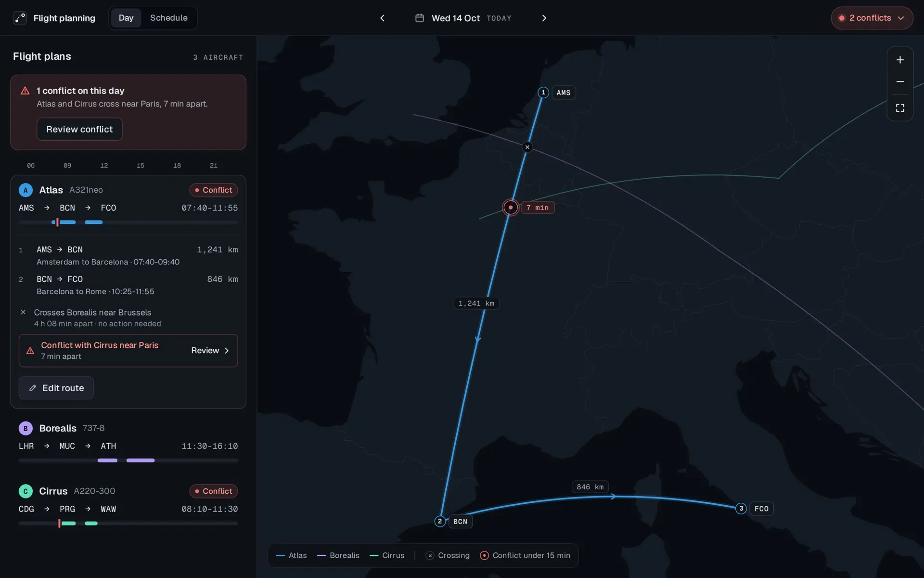Select leg 1 AMS to BCN row
Screen dimensions: 924x578
[x=128, y=255]
